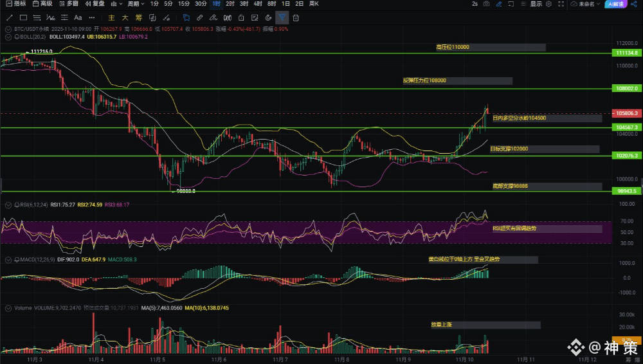Take a chart screenshot with camera icon

pyautogui.click(x=485, y=4)
